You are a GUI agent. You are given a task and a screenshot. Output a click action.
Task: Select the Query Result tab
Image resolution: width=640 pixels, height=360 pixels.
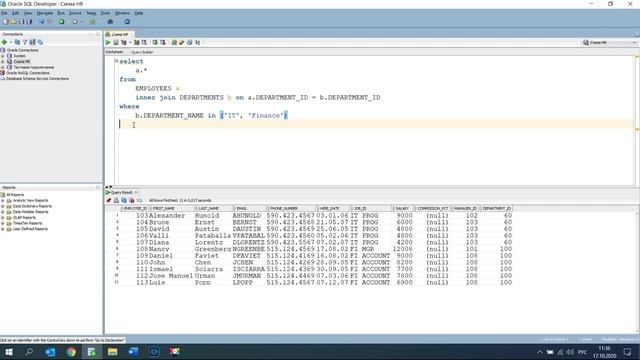tap(122, 192)
